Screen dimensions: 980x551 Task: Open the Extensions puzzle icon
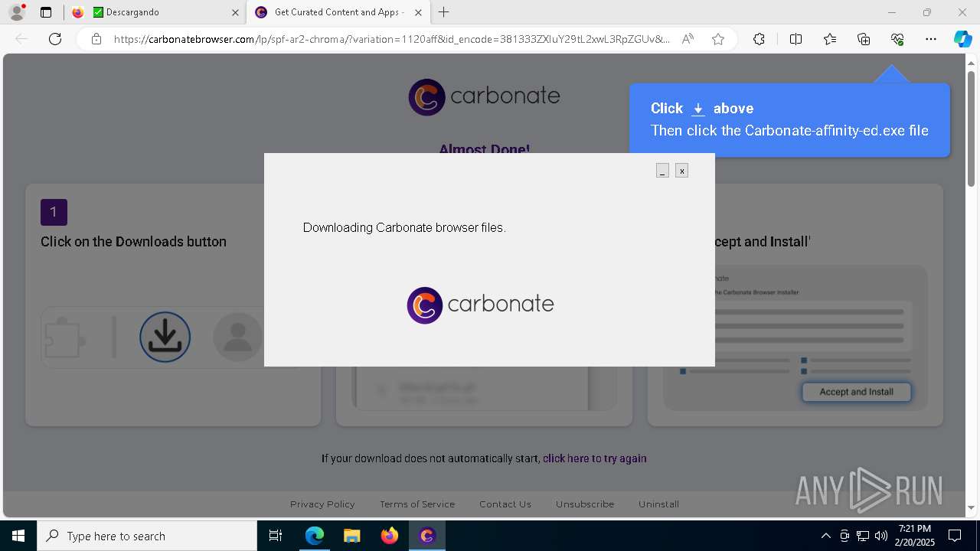click(x=759, y=39)
